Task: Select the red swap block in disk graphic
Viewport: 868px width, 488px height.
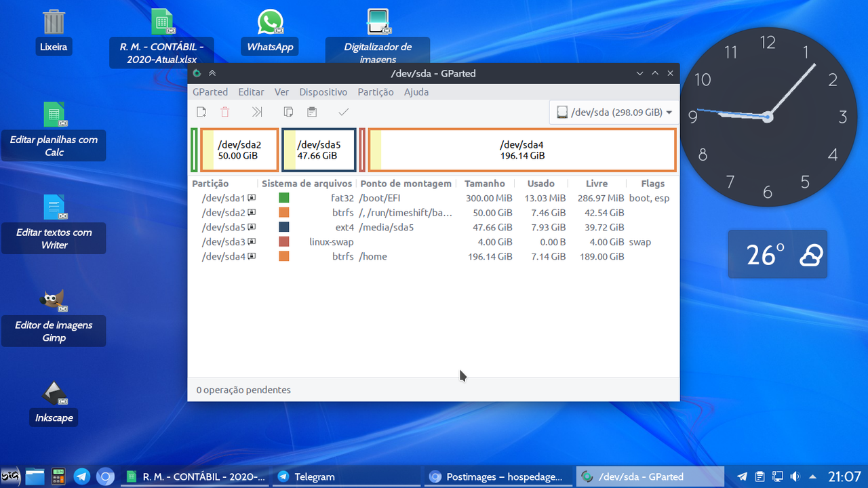Action: pos(362,150)
